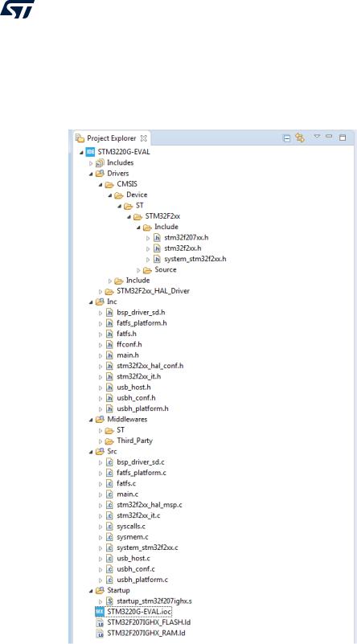Image resolution: width=357 pixels, height=644 pixels.
Task: Click the header icon of stm32f207xx.h
Action: click(157, 237)
